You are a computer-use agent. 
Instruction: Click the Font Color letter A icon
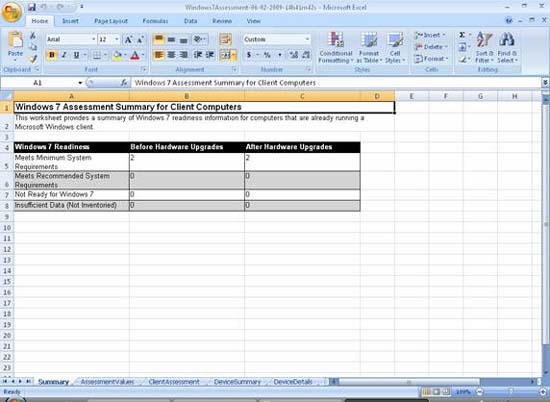point(135,55)
